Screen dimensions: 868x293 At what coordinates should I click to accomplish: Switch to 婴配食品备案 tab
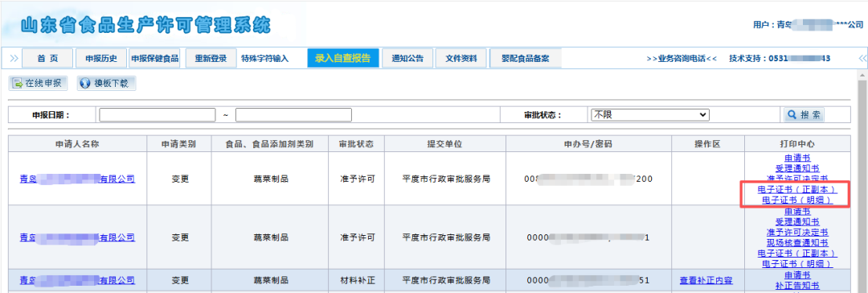(x=526, y=58)
